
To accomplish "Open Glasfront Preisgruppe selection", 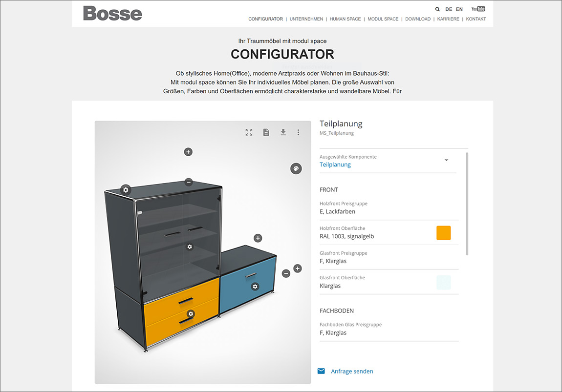I will point(389,257).
